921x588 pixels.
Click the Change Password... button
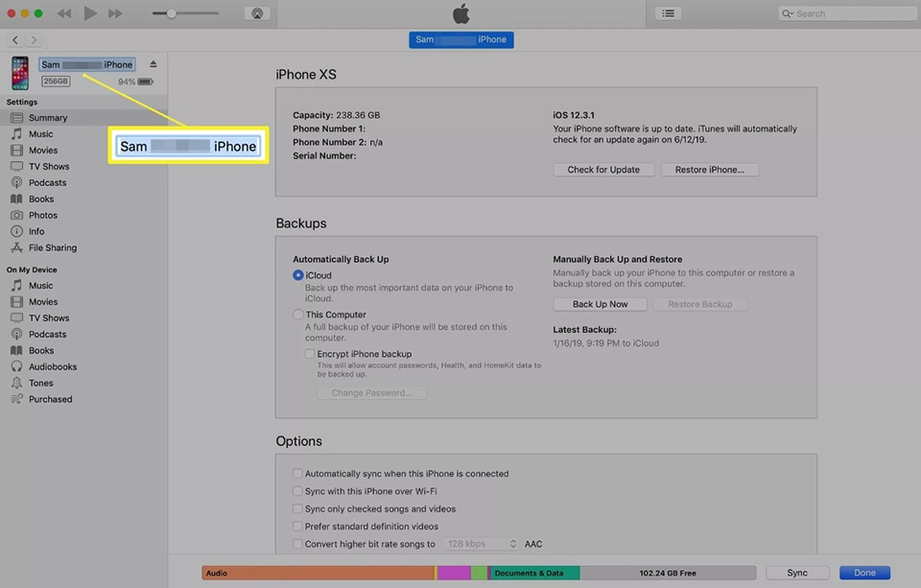pos(372,393)
